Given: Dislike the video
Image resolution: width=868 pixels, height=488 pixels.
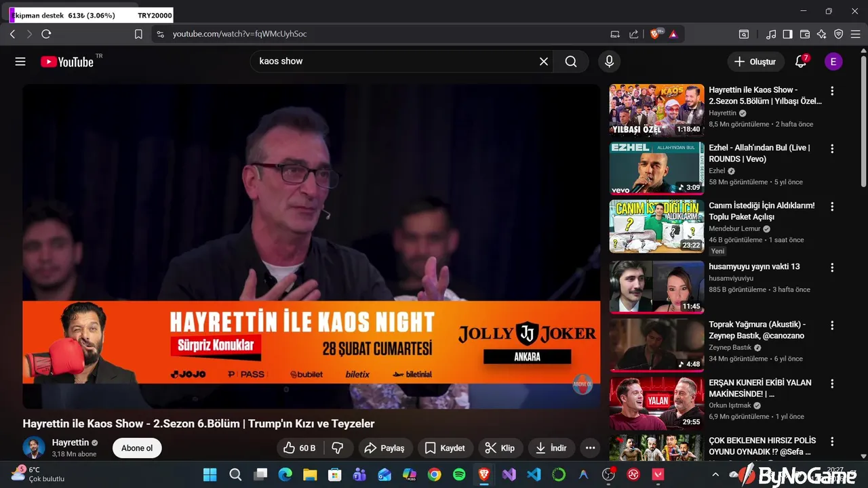Looking at the screenshot, I should click(x=337, y=448).
